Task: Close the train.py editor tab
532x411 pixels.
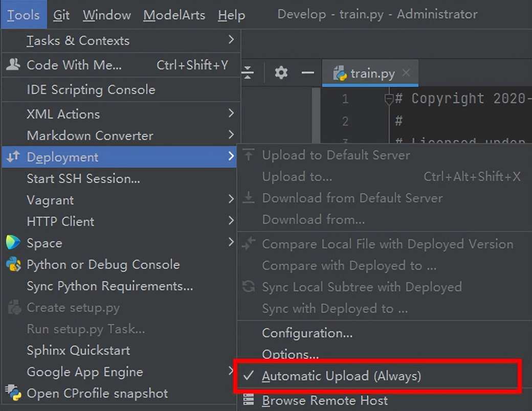Action: (x=406, y=73)
